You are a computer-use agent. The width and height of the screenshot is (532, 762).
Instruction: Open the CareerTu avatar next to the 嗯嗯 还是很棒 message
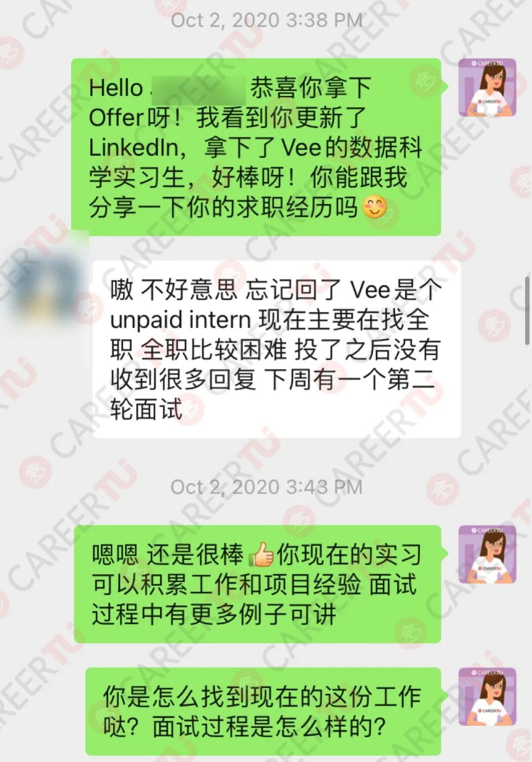(x=487, y=554)
